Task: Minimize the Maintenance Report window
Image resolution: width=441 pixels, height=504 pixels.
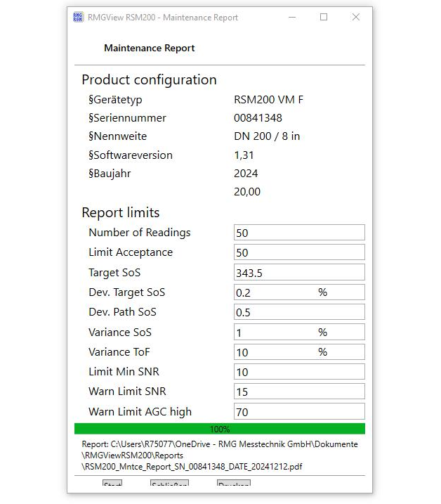Action: point(291,18)
